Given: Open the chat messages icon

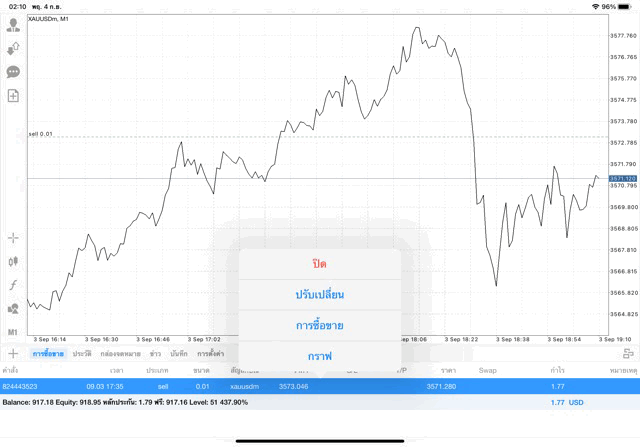Looking at the screenshot, I should [13, 72].
